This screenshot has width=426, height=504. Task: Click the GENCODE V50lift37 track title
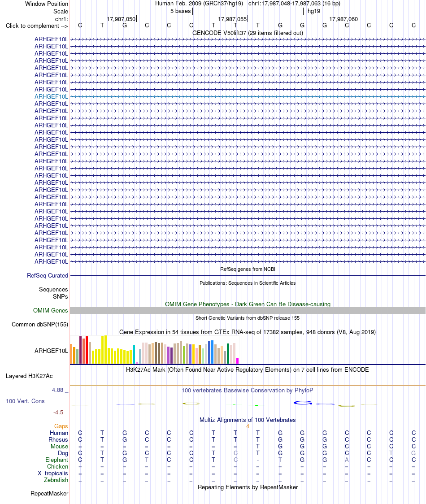click(x=248, y=33)
